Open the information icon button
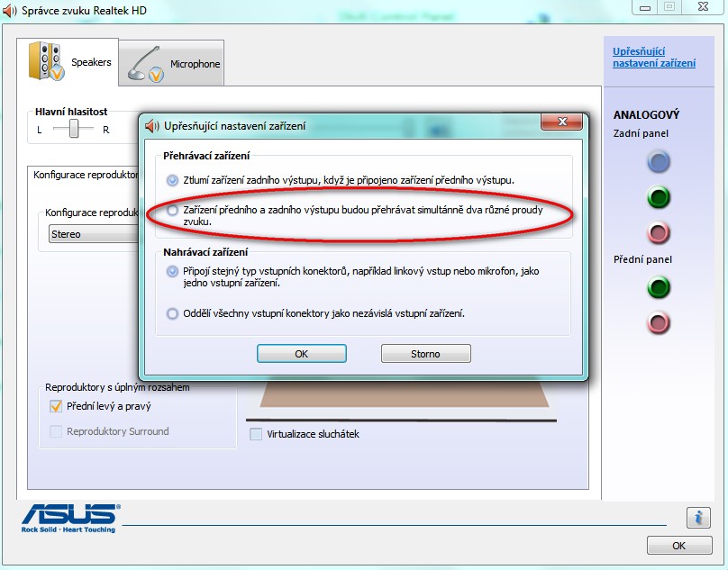This screenshot has width=728, height=570. [698, 517]
